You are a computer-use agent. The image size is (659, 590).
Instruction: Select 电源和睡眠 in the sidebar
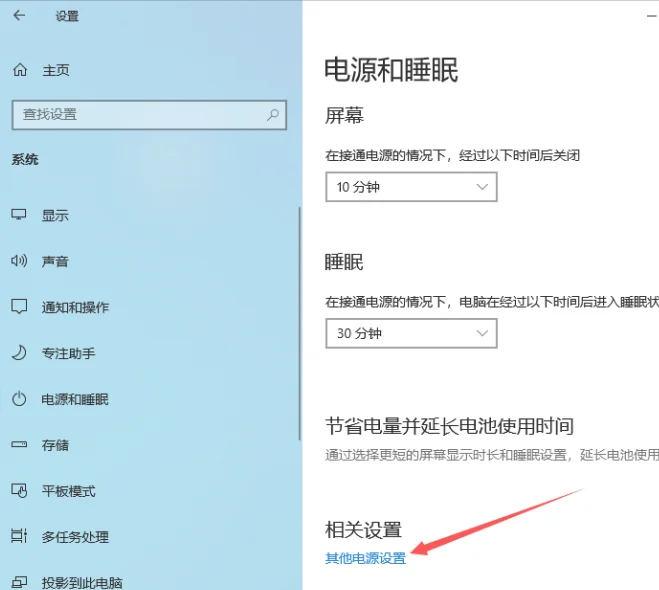(x=75, y=399)
